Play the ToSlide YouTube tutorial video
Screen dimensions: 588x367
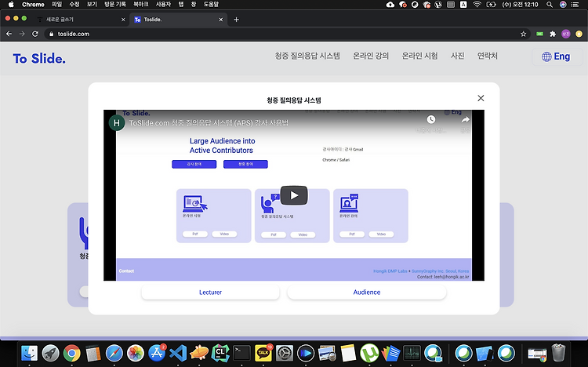click(x=294, y=195)
